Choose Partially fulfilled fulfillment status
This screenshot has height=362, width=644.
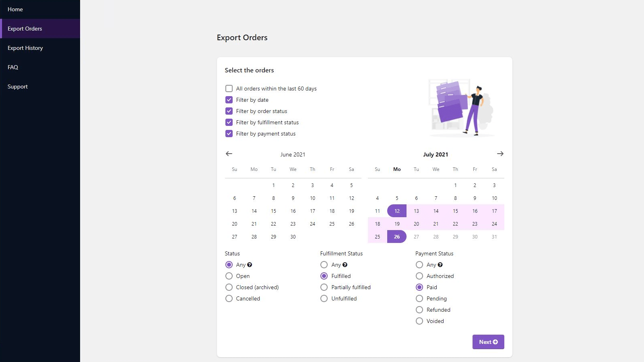coord(324,287)
